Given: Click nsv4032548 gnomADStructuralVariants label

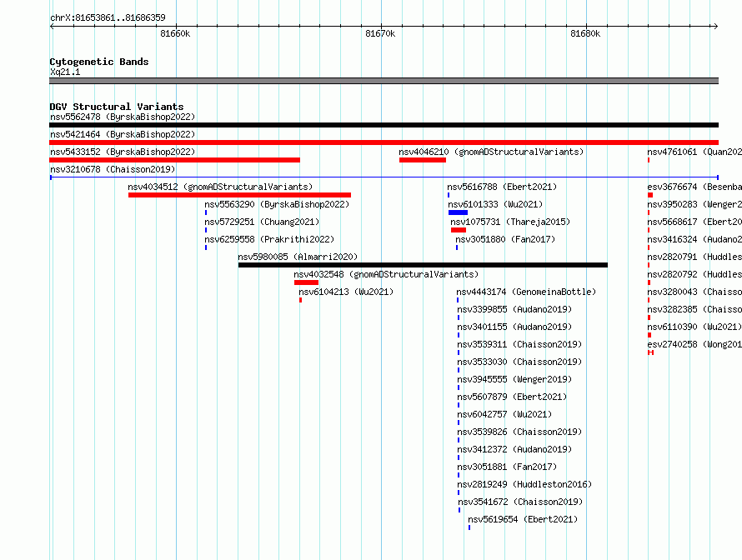Looking at the screenshot, I should [386, 274].
